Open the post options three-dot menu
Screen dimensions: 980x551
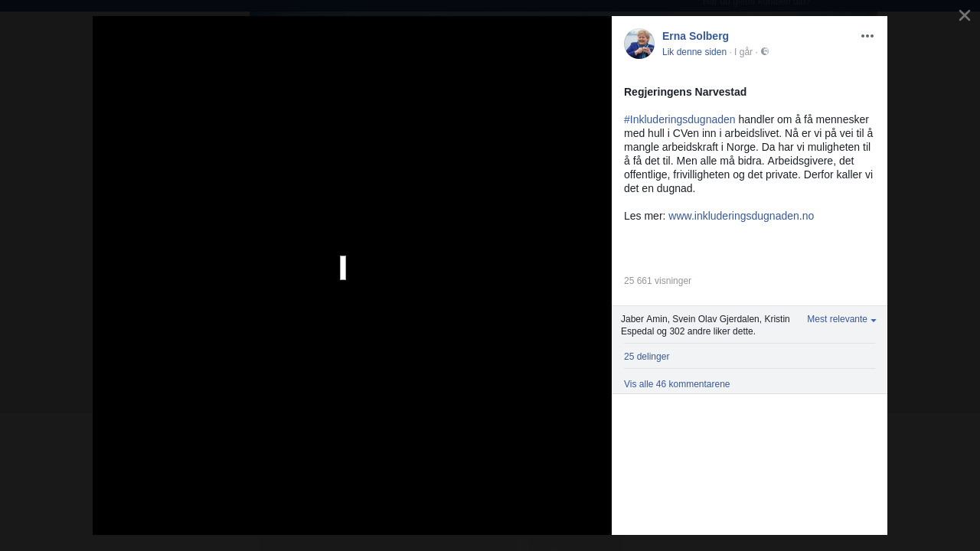867,36
